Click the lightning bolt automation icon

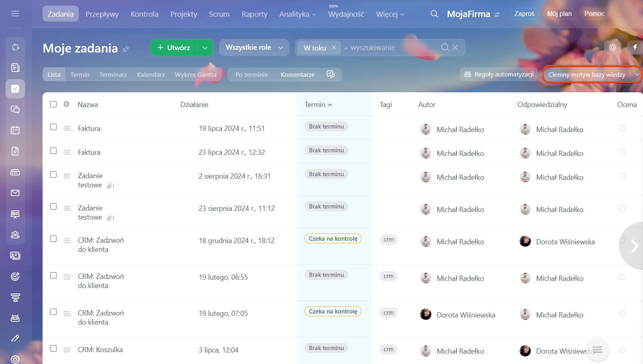[x=635, y=47]
